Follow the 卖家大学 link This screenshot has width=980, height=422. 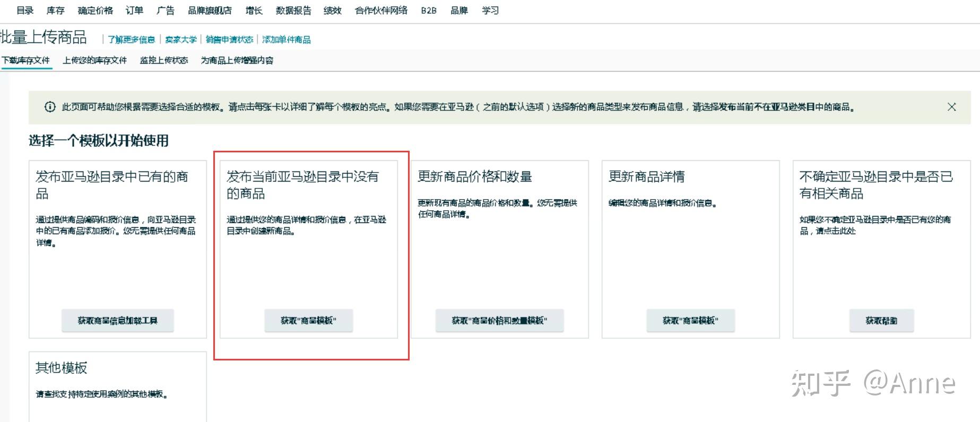coord(181,39)
